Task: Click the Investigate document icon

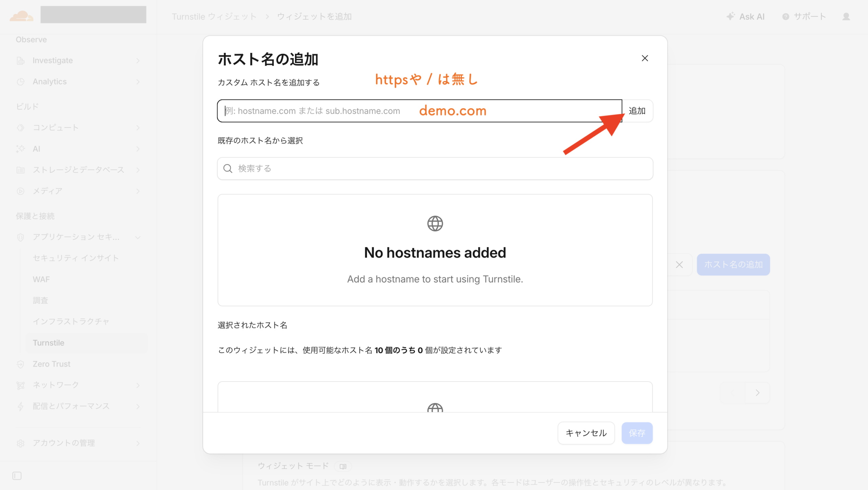Action: (21, 61)
